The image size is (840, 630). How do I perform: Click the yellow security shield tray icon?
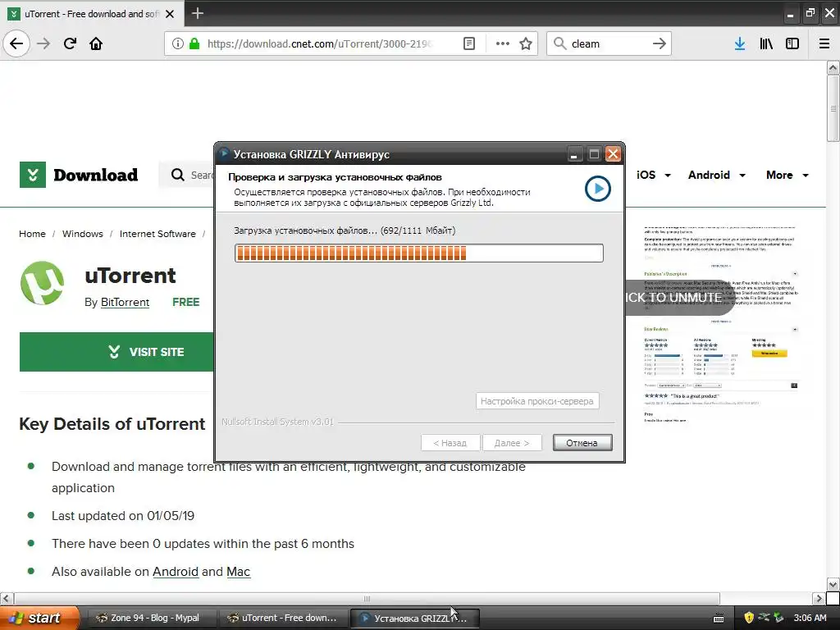click(749, 618)
